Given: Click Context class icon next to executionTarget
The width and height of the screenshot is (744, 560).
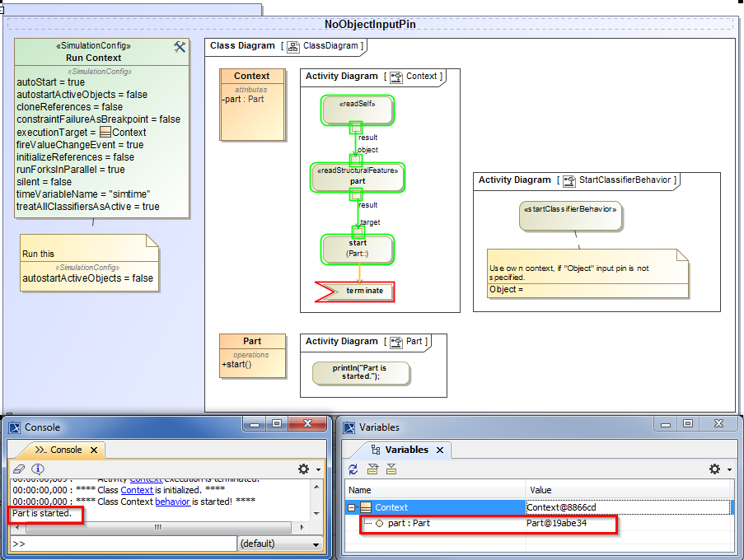Looking at the screenshot, I should (105, 133).
